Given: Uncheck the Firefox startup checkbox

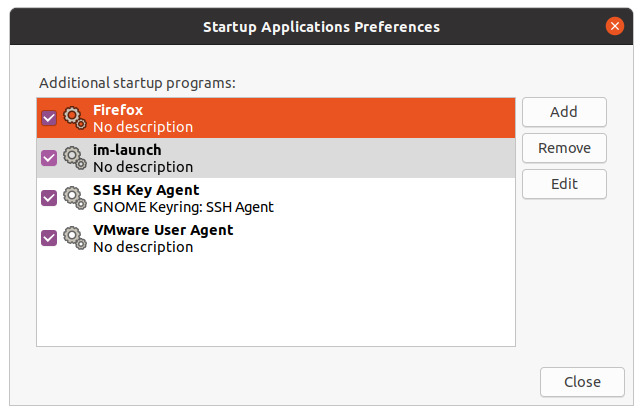Looking at the screenshot, I should tap(49, 118).
